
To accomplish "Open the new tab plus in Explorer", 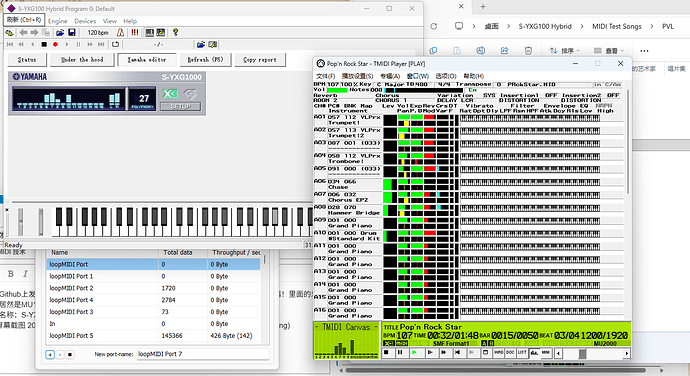I will point(483,7).
